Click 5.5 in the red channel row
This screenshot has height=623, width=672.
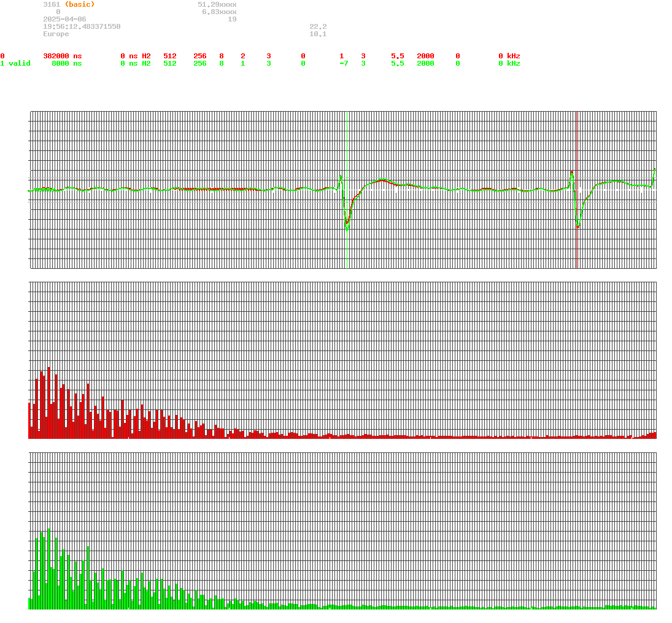pos(397,56)
